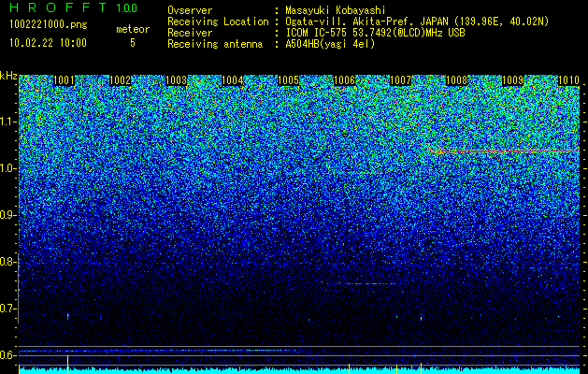This screenshot has height=374, width=588.
Task: Click the Ovserver field label
Action: coord(190,10)
